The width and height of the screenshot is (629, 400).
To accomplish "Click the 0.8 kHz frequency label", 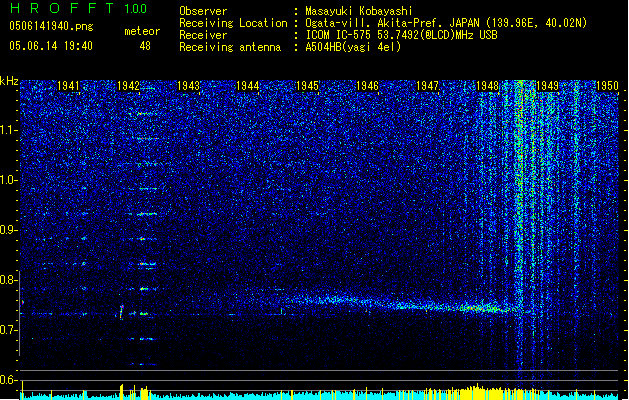I will point(8,280).
